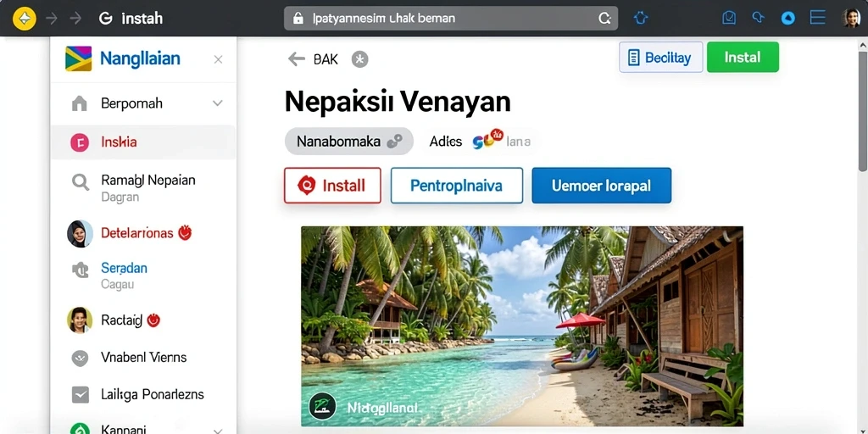Open the instah tab
This screenshot has width=868, height=434.
pos(142,19)
